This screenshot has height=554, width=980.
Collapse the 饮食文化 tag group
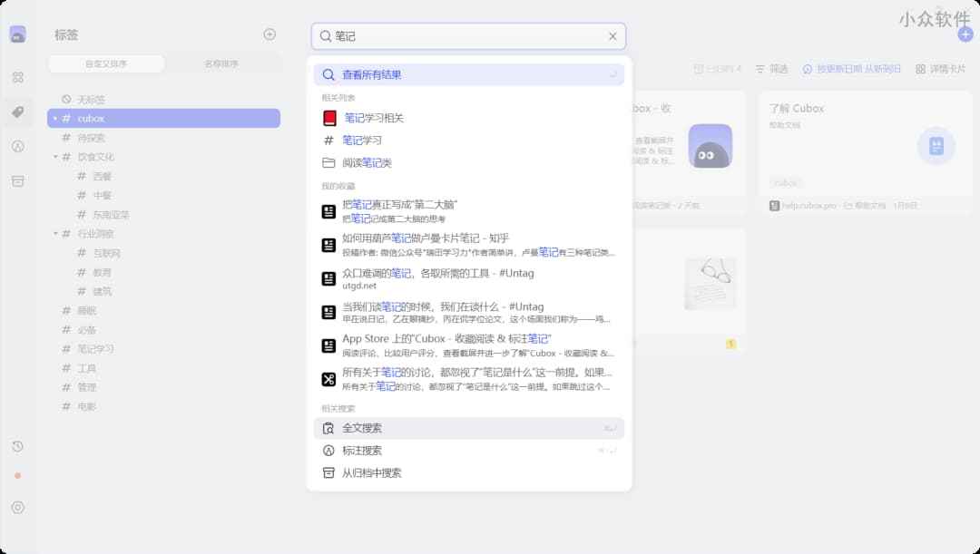click(55, 157)
